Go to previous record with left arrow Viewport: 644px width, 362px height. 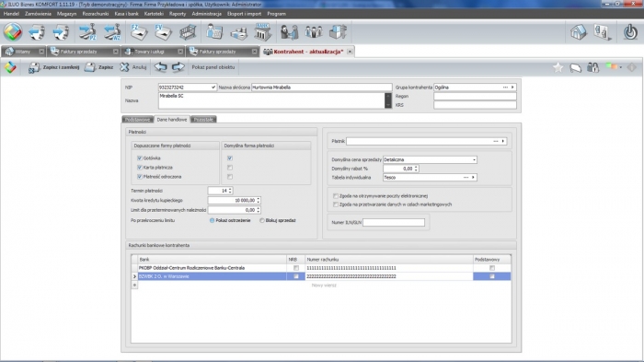point(161,67)
